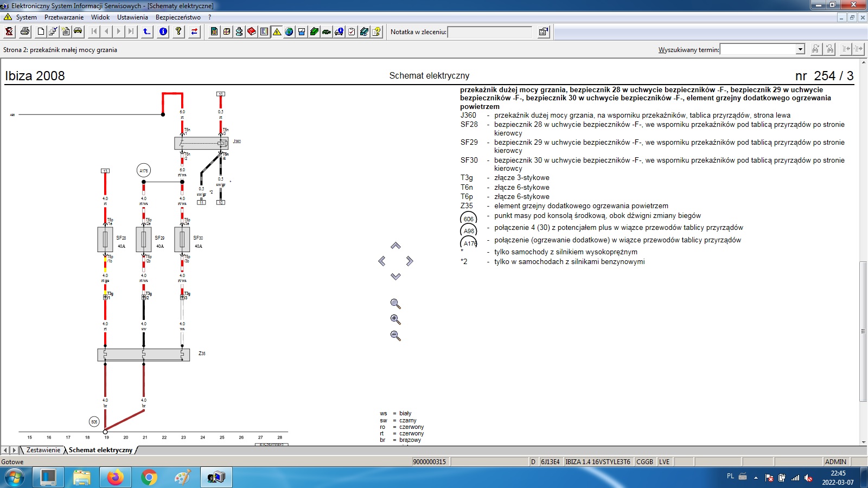Screen dimensions: 868x488
Task: Go to the next page arrow
Action: pos(119,31)
